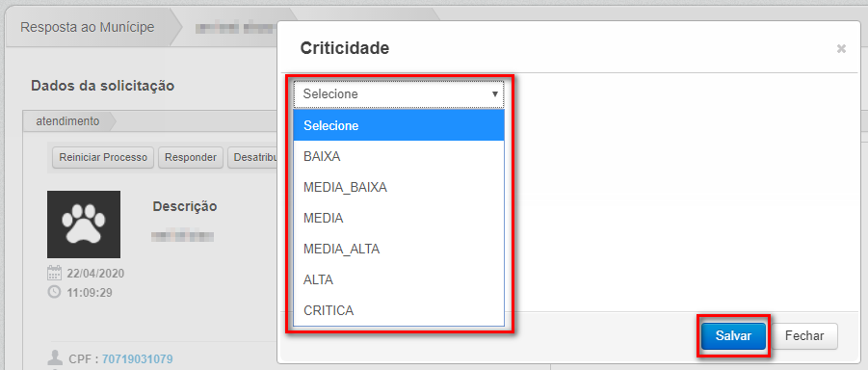
Task: Select the atendimento tab
Action: (x=68, y=120)
